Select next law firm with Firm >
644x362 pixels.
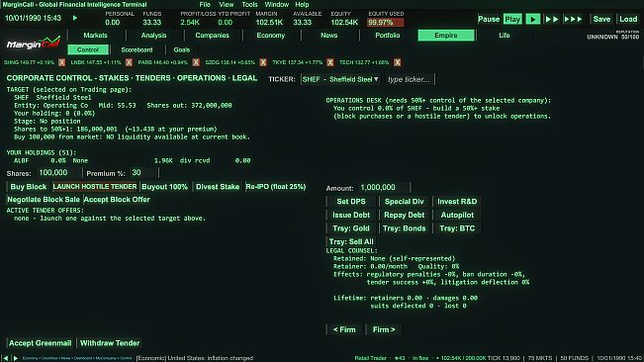(384, 329)
